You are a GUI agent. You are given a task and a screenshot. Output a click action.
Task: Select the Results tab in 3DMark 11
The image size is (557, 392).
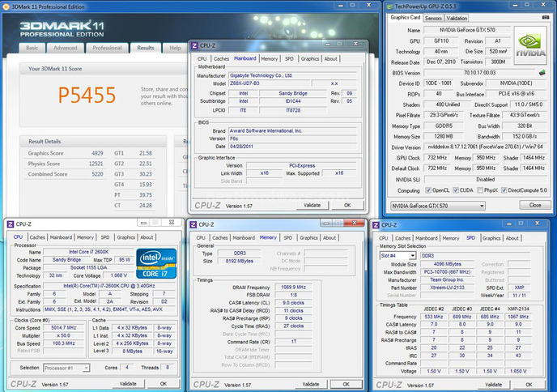click(146, 48)
